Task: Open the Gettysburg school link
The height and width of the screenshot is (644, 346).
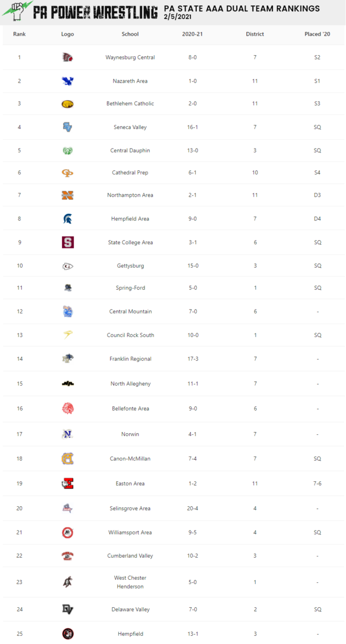Action: 130,266
